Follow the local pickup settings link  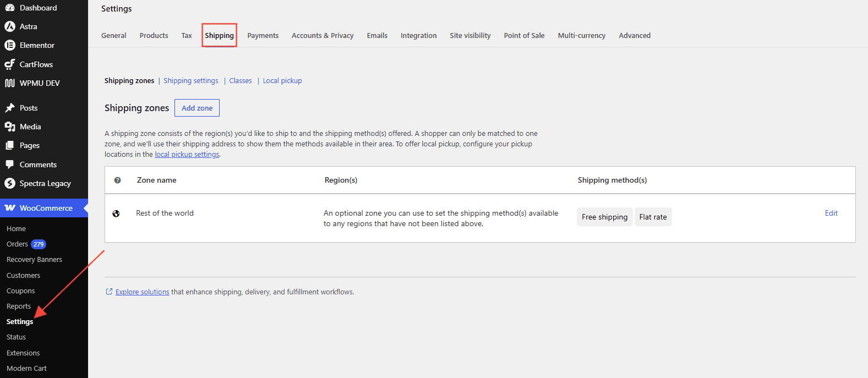pos(187,155)
